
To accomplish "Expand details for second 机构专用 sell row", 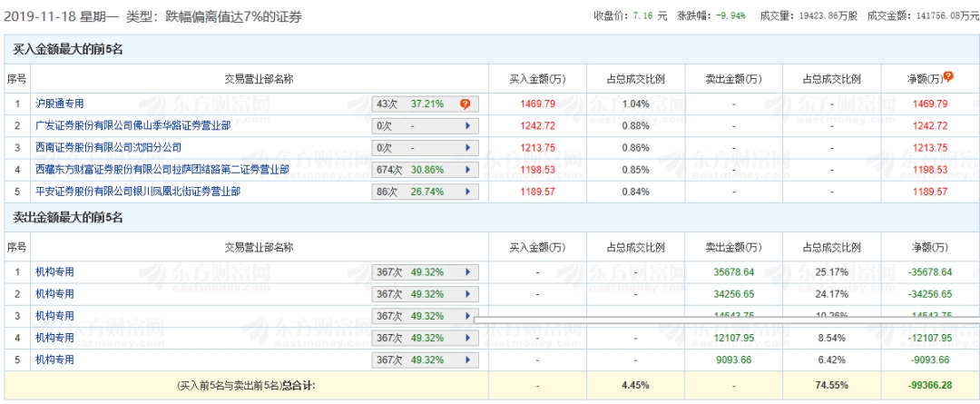I will click(468, 293).
